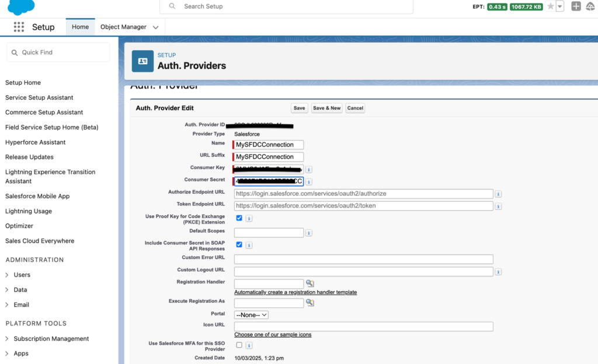Open the Portal dropdown
Screen dimensions: 598x364
pos(251,315)
